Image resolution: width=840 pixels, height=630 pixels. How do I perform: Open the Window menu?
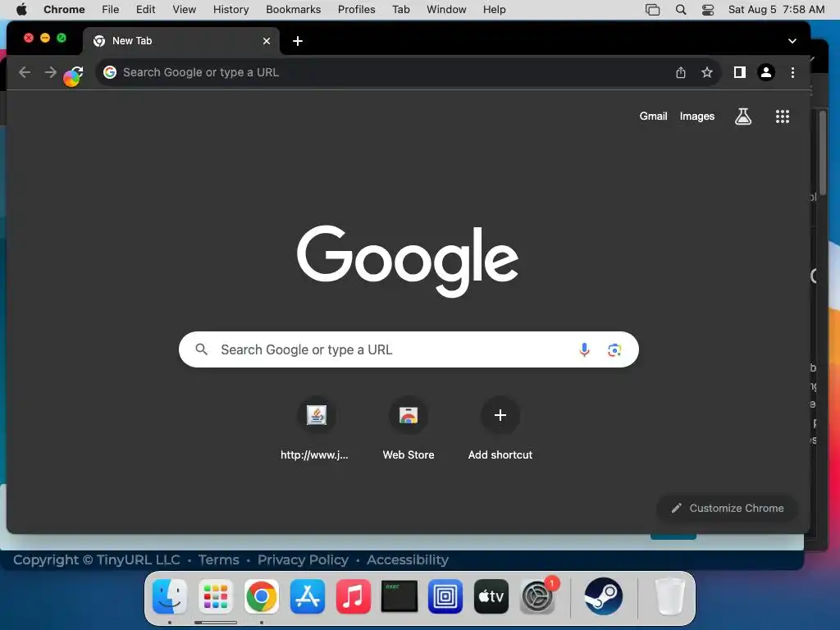click(446, 10)
